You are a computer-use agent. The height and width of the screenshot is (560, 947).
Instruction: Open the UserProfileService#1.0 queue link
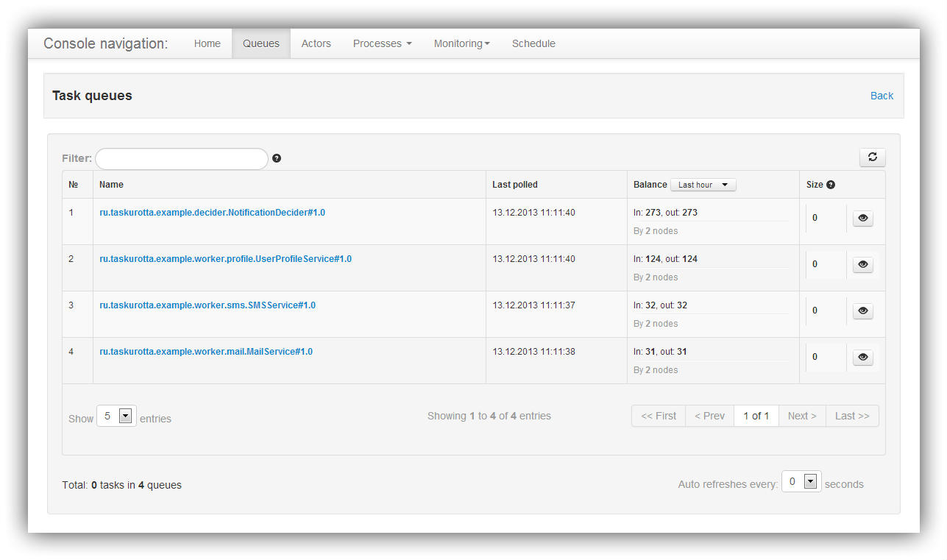[x=226, y=259]
